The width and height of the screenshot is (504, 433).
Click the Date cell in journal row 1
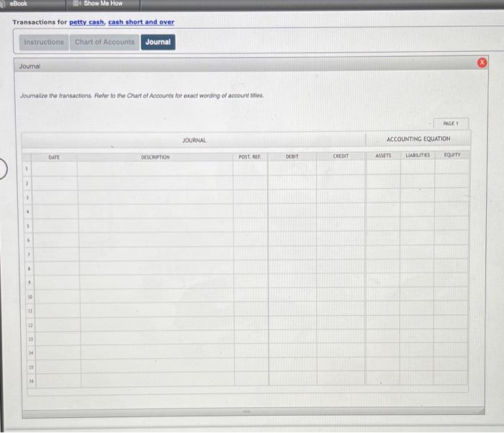pos(54,169)
